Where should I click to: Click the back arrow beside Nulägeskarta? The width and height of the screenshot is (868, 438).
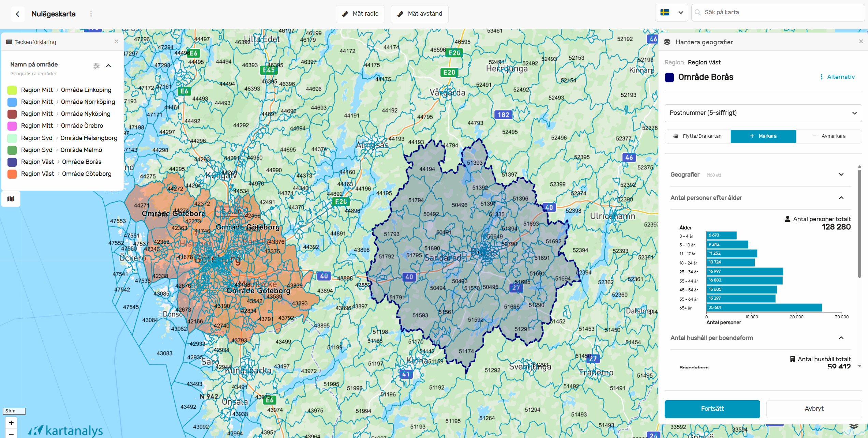pyautogui.click(x=18, y=14)
